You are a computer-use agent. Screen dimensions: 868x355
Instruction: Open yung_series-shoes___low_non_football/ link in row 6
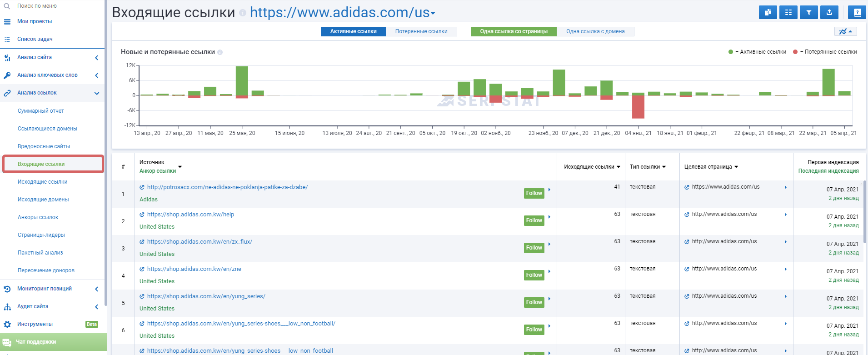(x=241, y=324)
